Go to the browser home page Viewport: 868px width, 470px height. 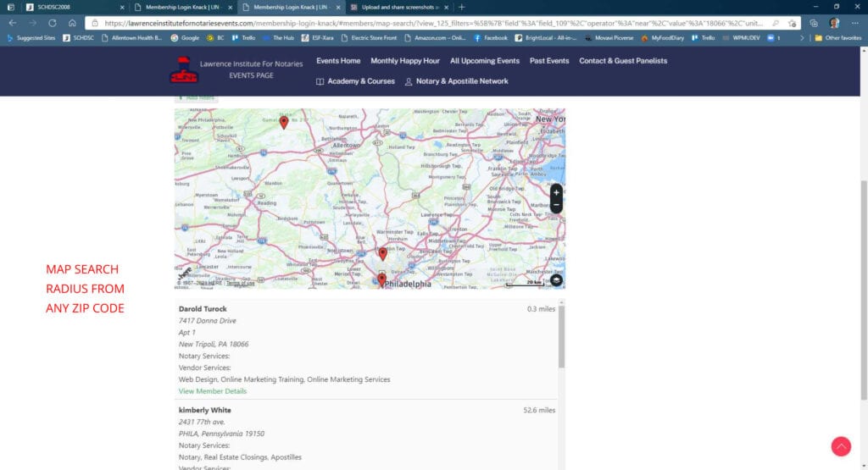[x=72, y=23]
